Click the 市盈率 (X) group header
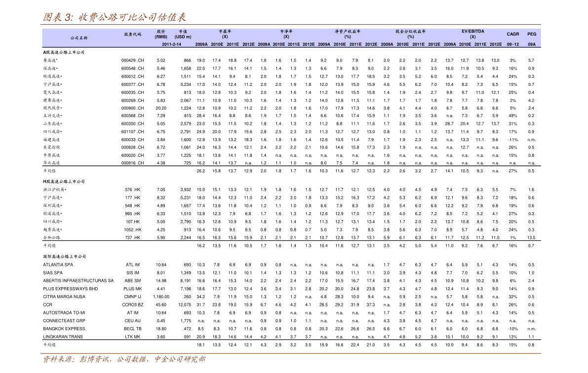This screenshot has height=373, width=588. coord(225,34)
